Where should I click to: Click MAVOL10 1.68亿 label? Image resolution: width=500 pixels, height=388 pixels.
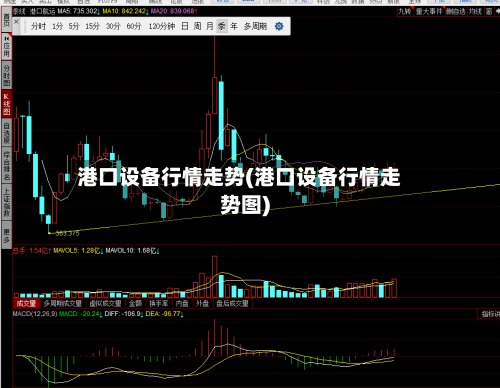coord(133,250)
